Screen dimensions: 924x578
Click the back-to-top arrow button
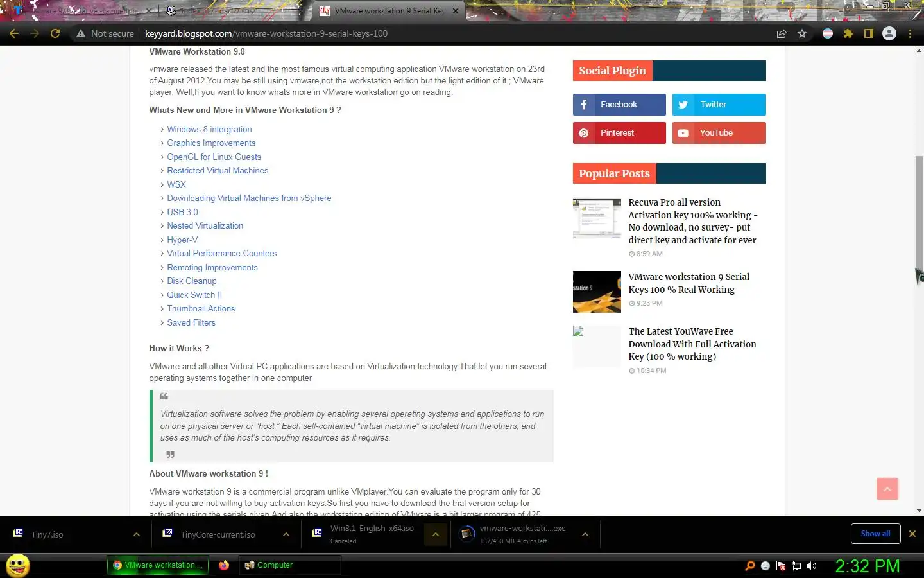coord(887,489)
